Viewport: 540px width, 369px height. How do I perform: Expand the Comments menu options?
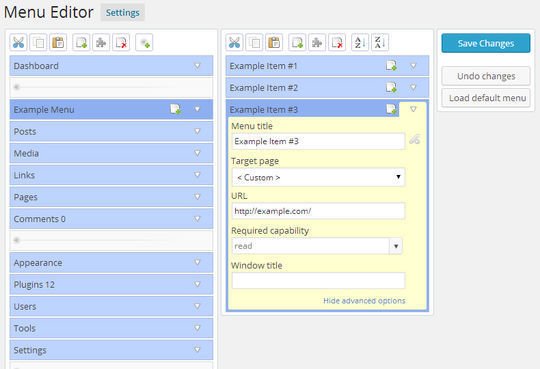pyautogui.click(x=197, y=219)
